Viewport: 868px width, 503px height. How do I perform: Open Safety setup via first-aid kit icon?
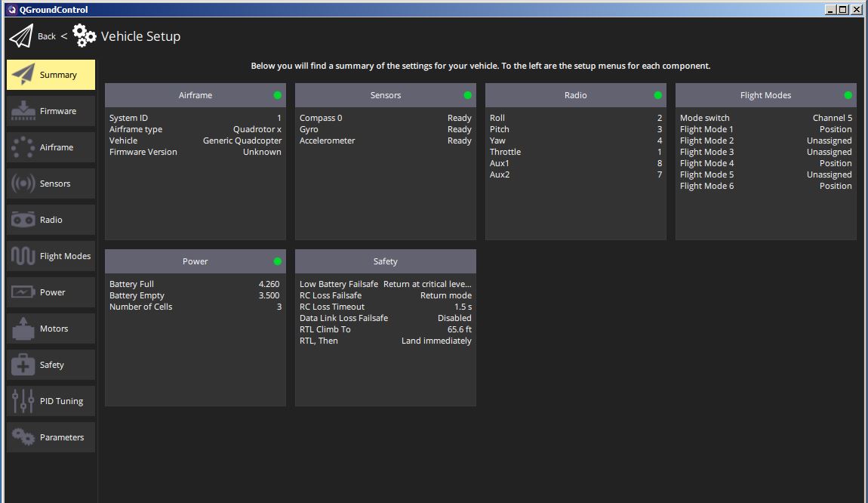[23, 365]
